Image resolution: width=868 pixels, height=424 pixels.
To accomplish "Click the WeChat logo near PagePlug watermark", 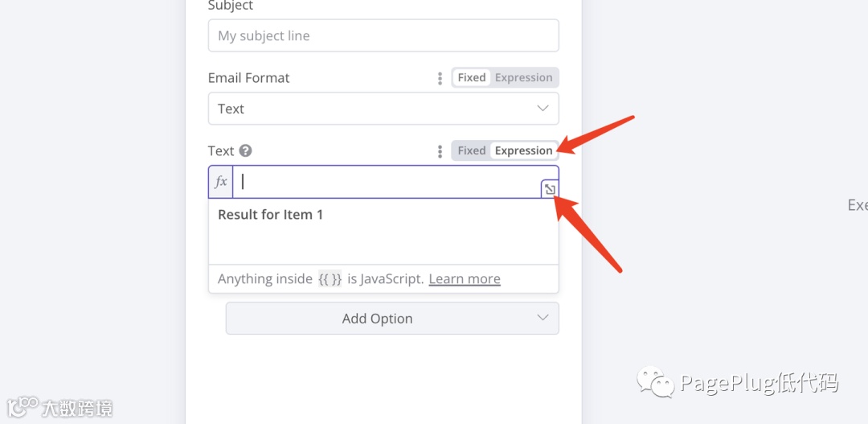I will pyautogui.click(x=656, y=382).
